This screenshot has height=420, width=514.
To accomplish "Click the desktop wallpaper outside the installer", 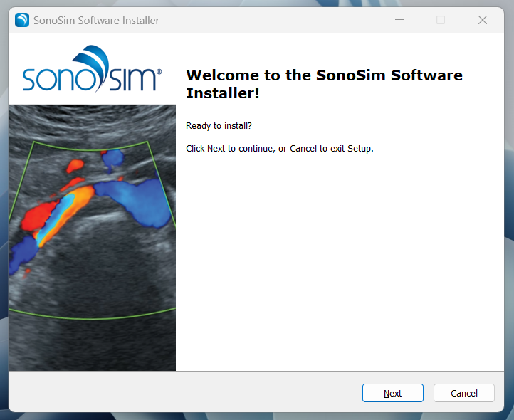I will 508,214.
